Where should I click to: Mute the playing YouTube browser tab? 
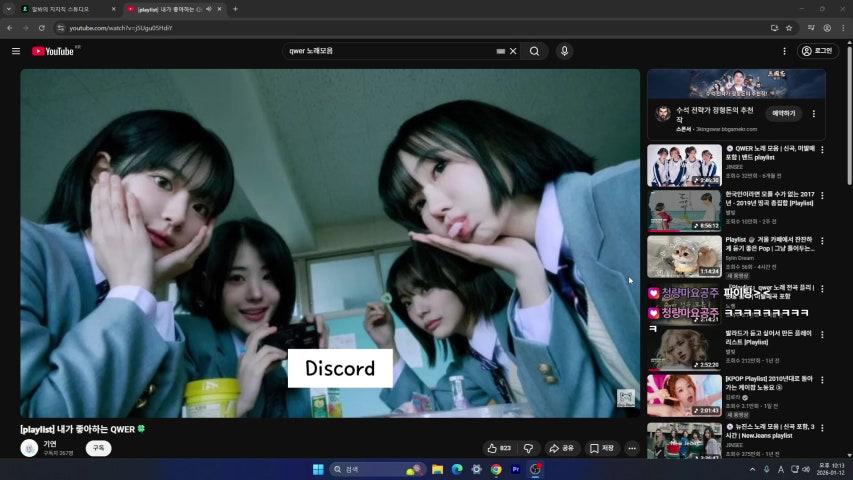(208, 9)
